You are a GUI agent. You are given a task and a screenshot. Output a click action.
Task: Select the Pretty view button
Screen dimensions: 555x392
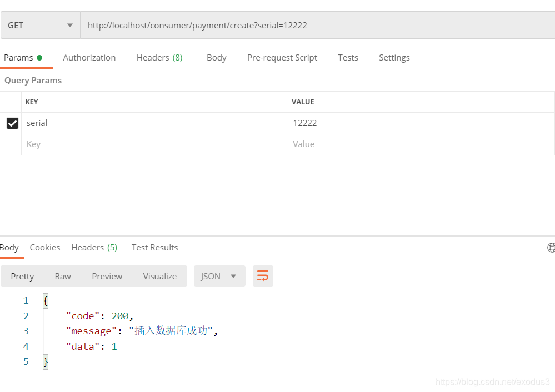(x=22, y=276)
